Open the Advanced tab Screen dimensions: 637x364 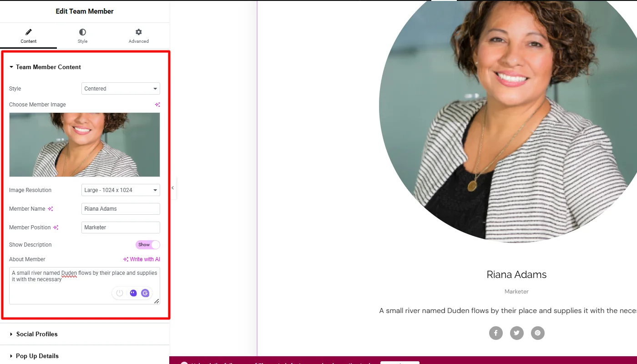(139, 36)
